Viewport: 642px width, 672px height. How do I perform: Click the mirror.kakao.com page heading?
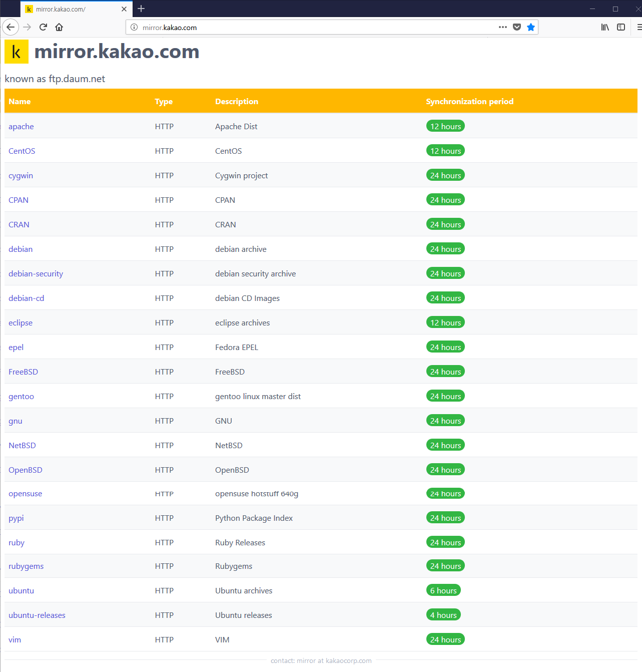[117, 52]
